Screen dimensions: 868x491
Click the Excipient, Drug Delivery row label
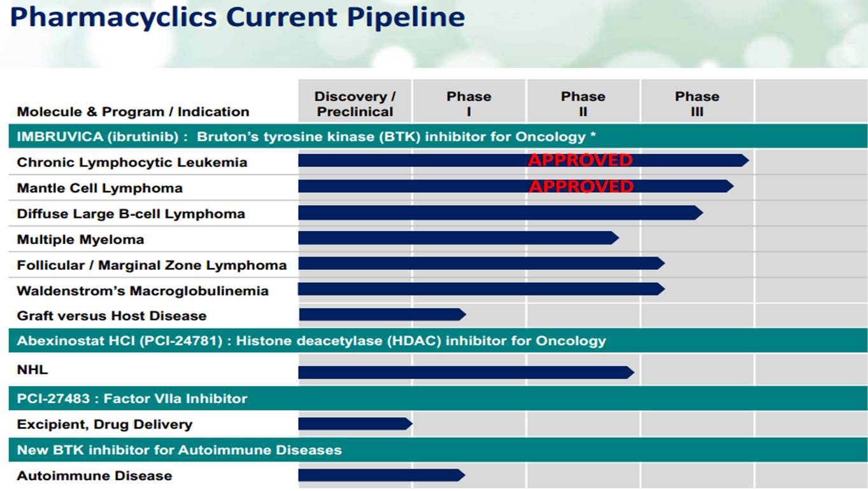[104, 424]
